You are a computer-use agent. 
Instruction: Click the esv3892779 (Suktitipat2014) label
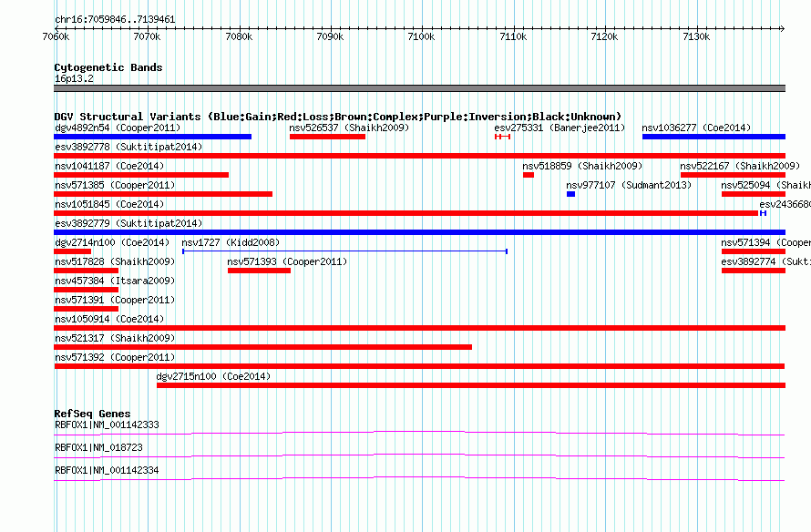pos(128,223)
